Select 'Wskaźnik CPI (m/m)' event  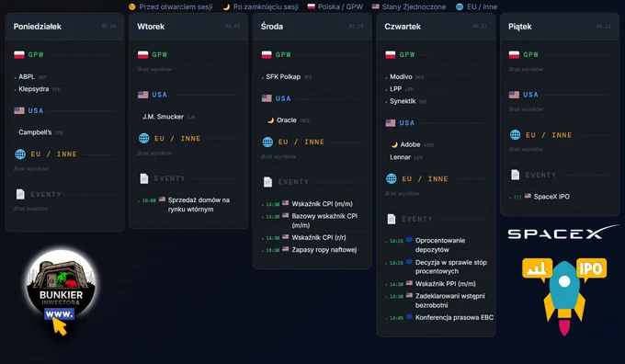[322, 204]
